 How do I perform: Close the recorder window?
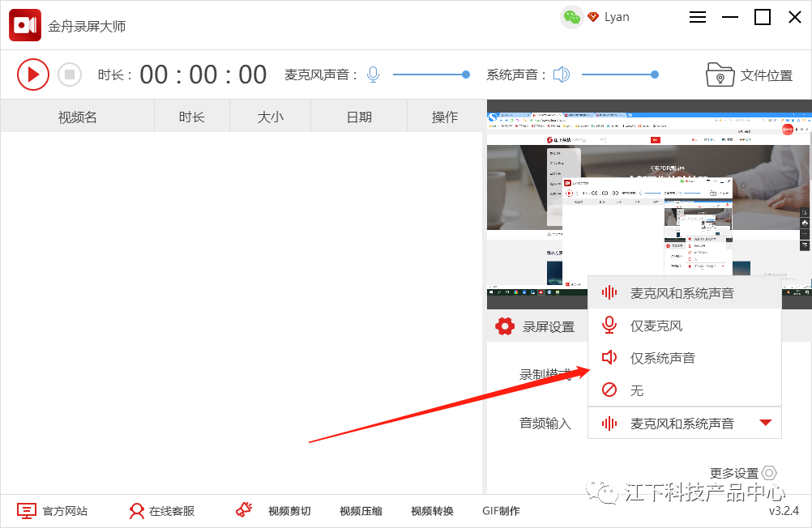(795, 17)
